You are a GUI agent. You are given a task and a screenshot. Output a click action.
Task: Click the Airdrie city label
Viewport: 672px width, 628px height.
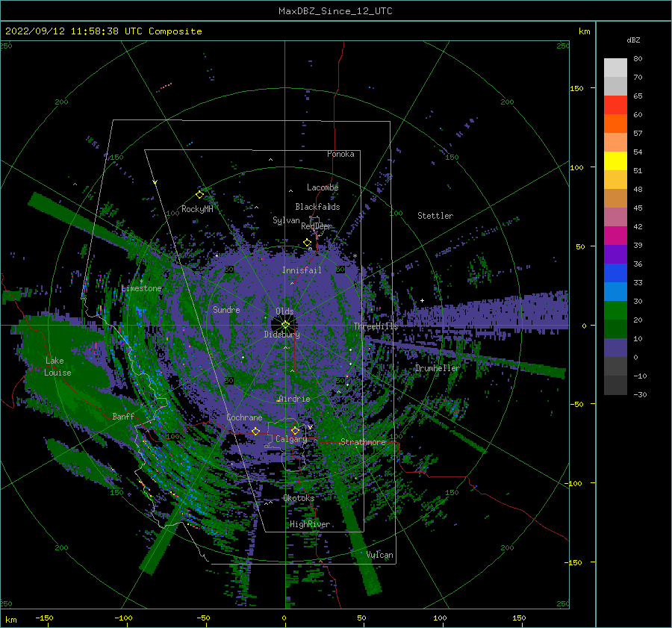[294, 399]
